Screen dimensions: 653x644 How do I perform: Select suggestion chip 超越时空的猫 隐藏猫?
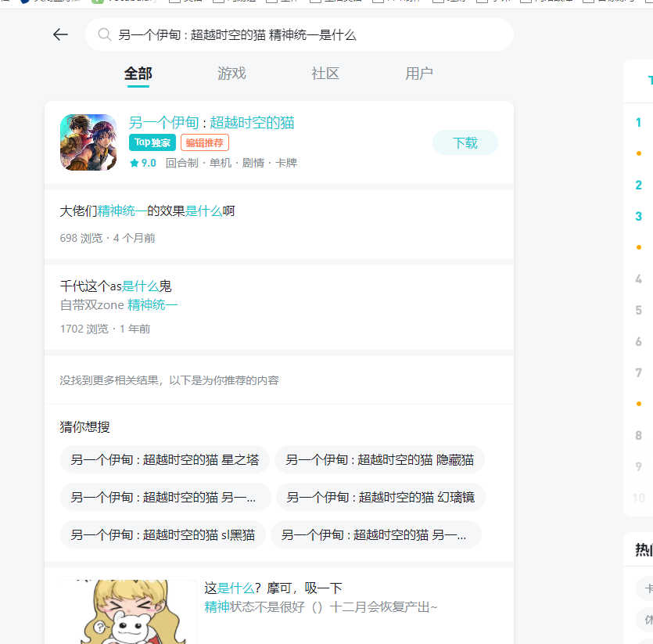click(379, 459)
